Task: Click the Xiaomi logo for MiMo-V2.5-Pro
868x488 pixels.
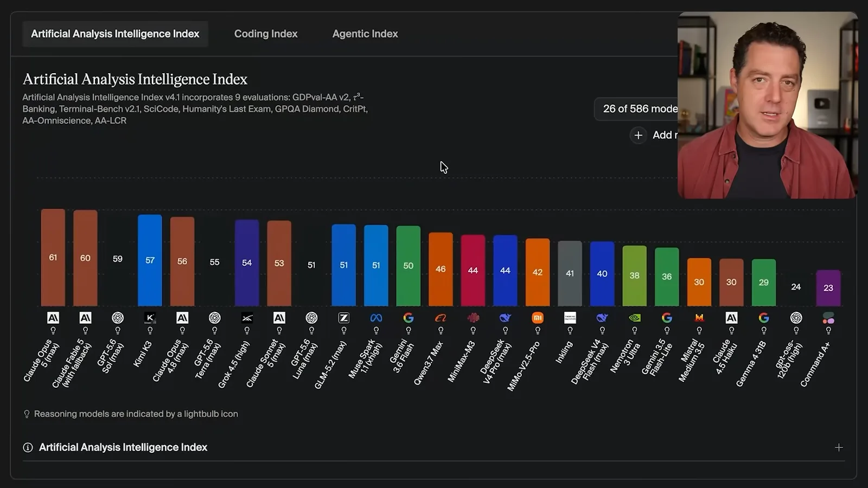Action: click(538, 318)
